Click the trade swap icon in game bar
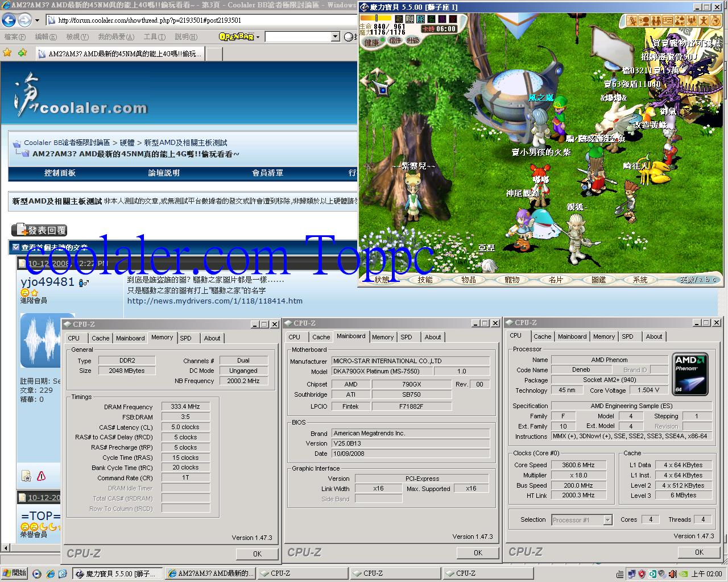Viewport: 728px width, 582px height. coord(680,20)
